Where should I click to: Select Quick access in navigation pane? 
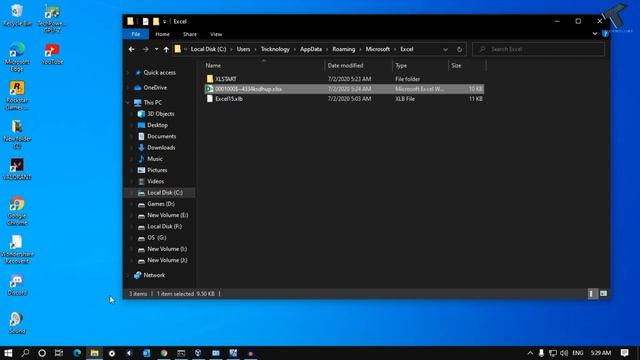tap(159, 73)
